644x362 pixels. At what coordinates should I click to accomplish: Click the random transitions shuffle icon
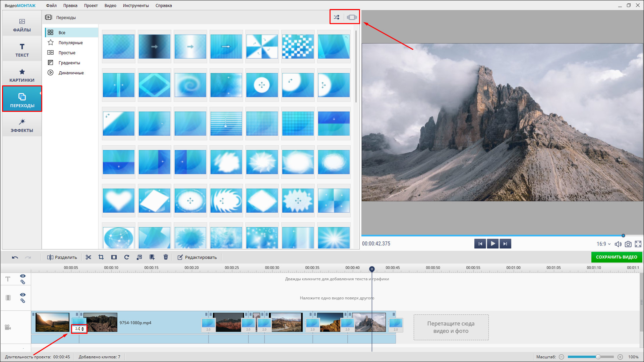[x=337, y=17]
